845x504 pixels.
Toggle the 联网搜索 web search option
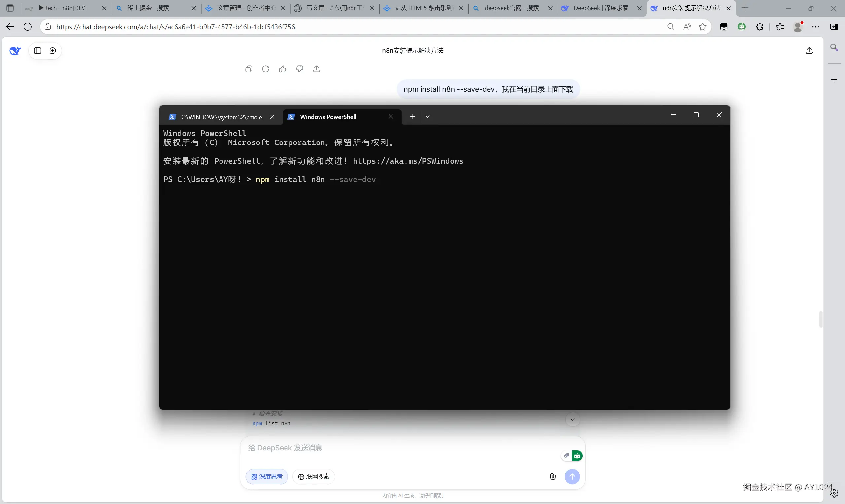coord(313,476)
